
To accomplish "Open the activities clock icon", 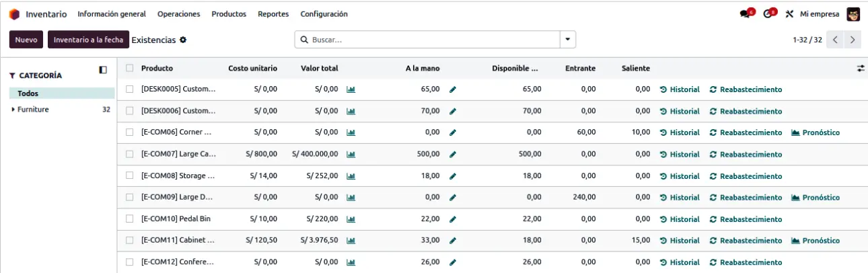I will pyautogui.click(x=768, y=14).
